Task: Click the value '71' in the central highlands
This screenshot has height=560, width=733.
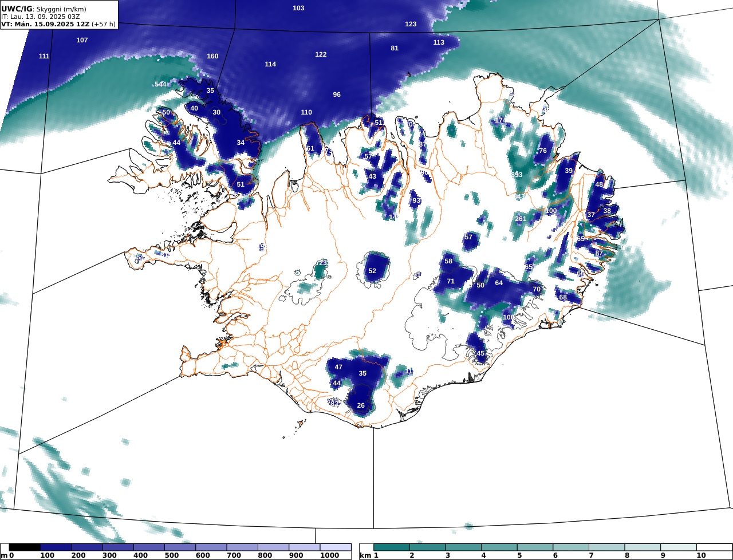Action: [451, 281]
